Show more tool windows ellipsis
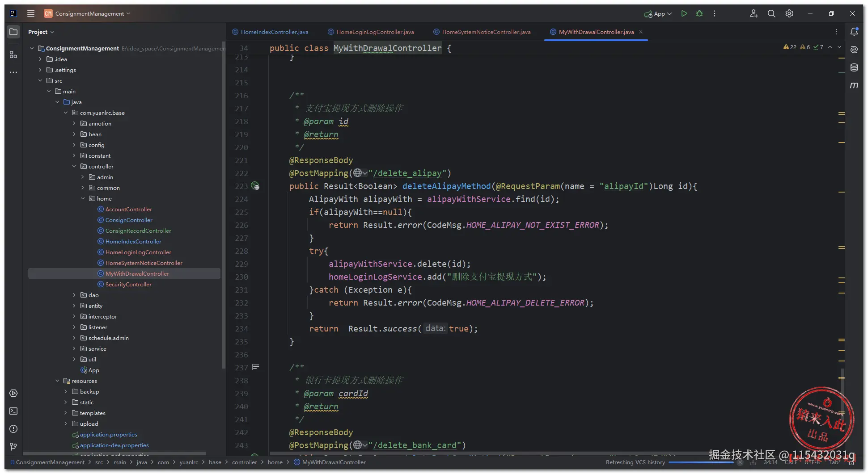The width and height of the screenshot is (868, 474). (13, 72)
